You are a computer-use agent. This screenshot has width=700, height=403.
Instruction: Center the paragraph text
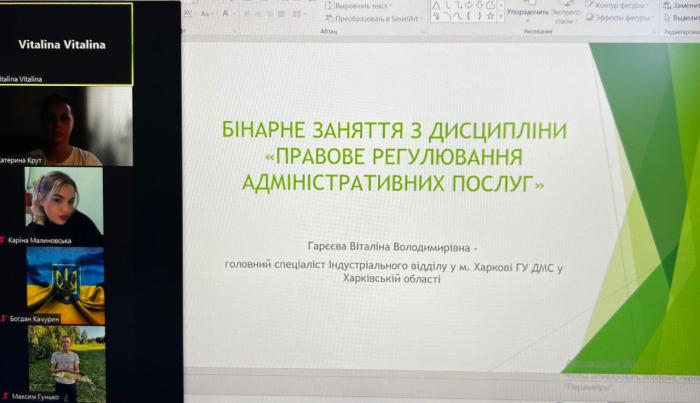click(258, 14)
